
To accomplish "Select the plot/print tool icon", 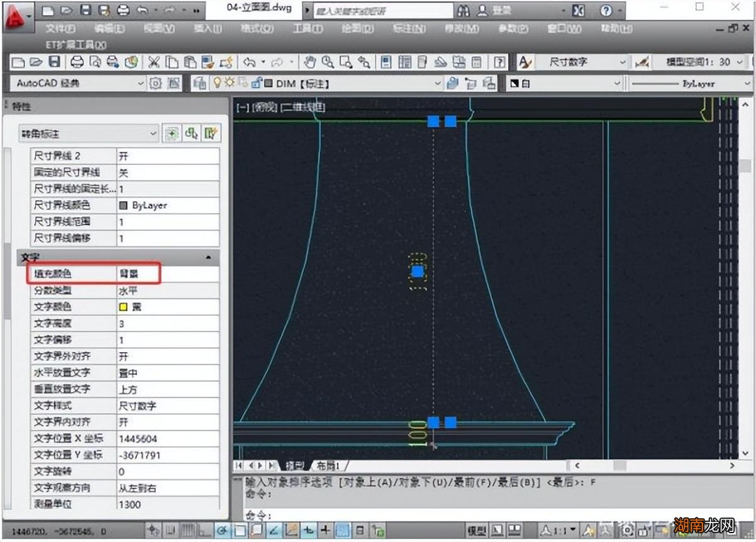I will pos(77,62).
